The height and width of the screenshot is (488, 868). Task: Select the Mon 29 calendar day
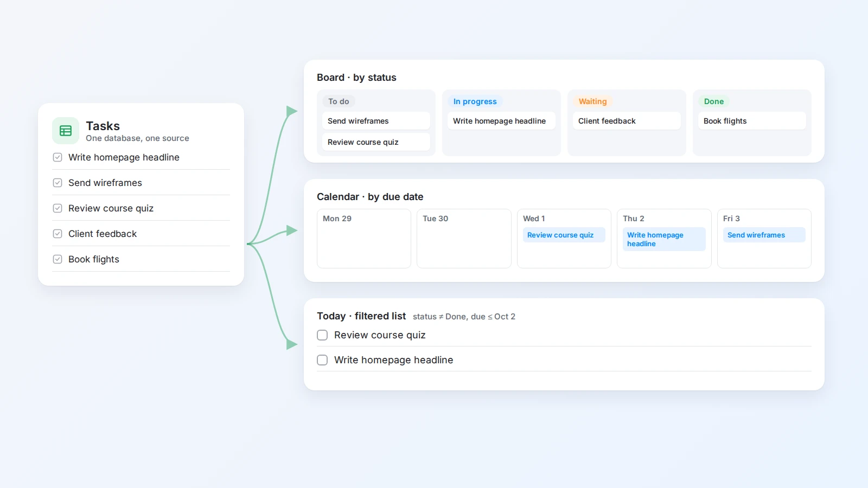[364, 239]
